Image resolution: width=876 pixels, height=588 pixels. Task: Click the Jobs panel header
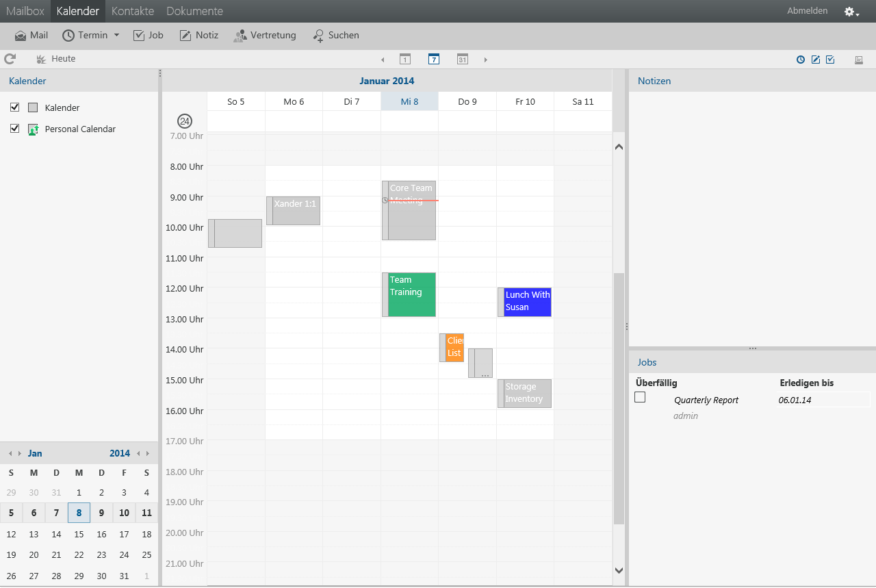[752, 362]
